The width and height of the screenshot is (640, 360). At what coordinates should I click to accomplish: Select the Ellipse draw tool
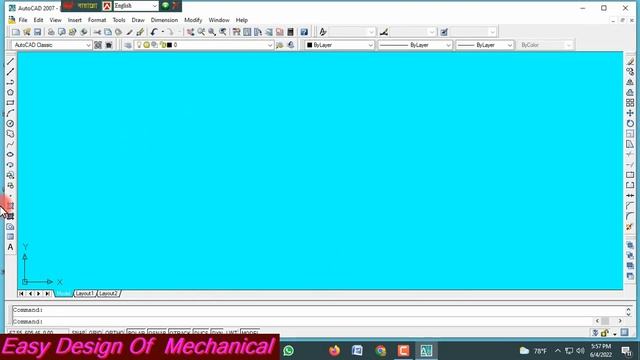click(11, 154)
